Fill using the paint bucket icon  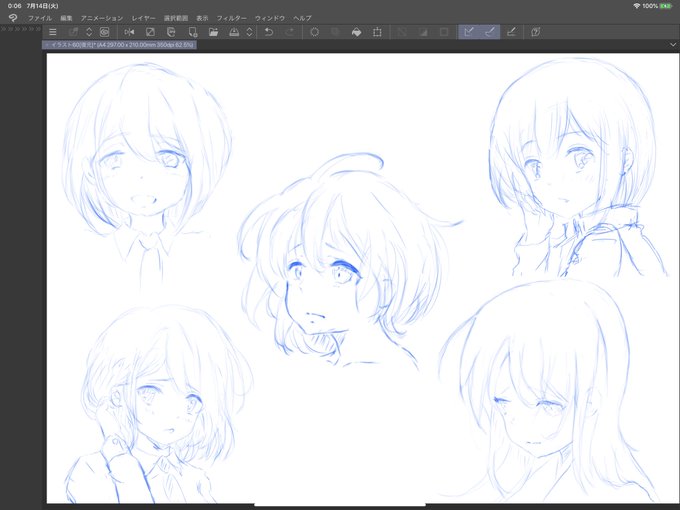pos(356,32)
